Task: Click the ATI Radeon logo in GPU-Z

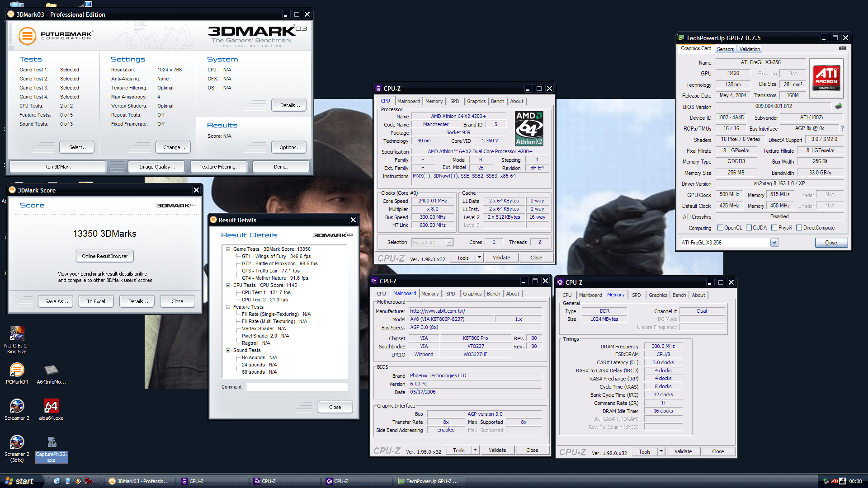Action: coord(826,78)
